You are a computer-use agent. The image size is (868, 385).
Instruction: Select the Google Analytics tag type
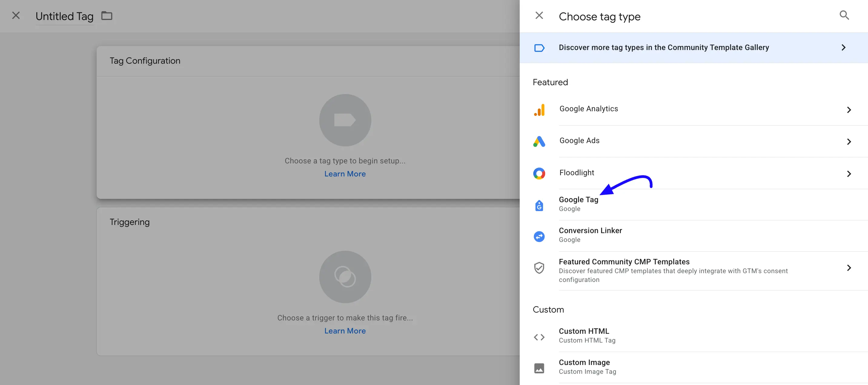tap(694, 109)
